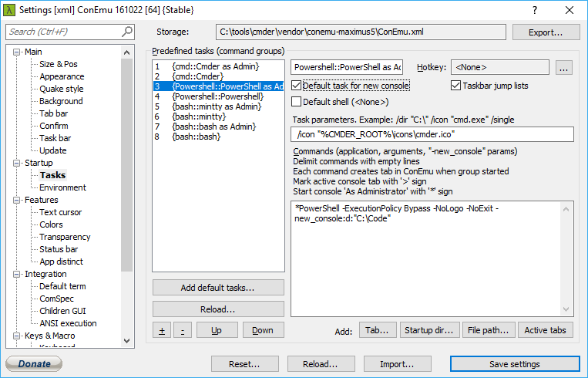The height and width of the screenshot is (378, 588).
Task: Select the Tasks tree item
Action: 53,175
